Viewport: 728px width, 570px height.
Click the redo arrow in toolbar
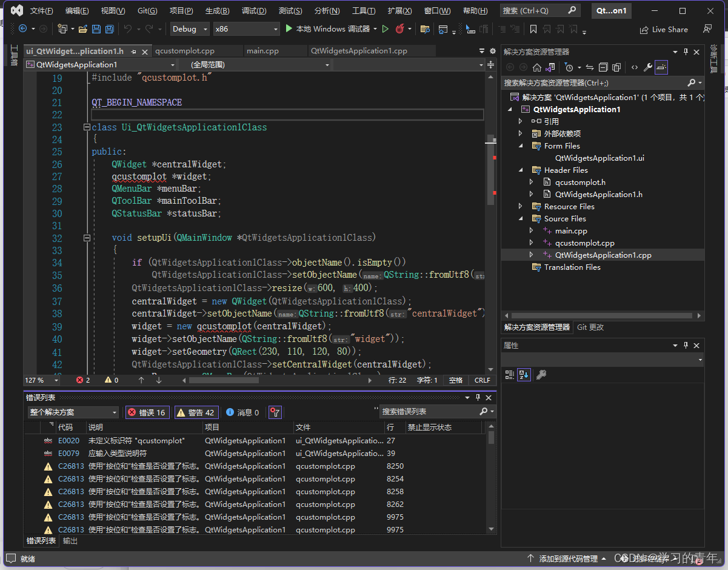pos(150,29)
